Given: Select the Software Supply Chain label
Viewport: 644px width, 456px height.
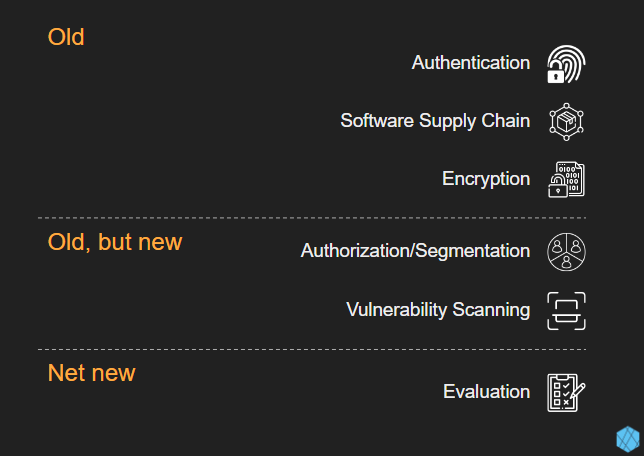Looking at the screenshot, I should pos(435,121).
